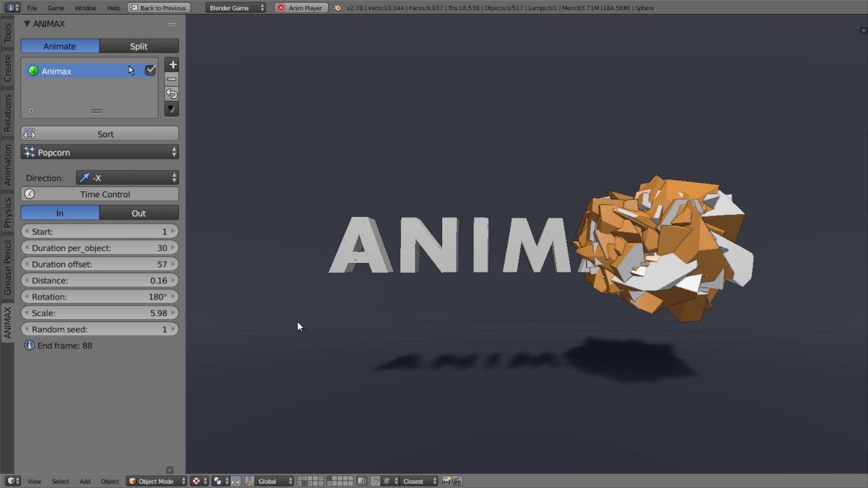Click the undo arrow beside Animax list
The image size is (868, 488).
tap(172, 94)
